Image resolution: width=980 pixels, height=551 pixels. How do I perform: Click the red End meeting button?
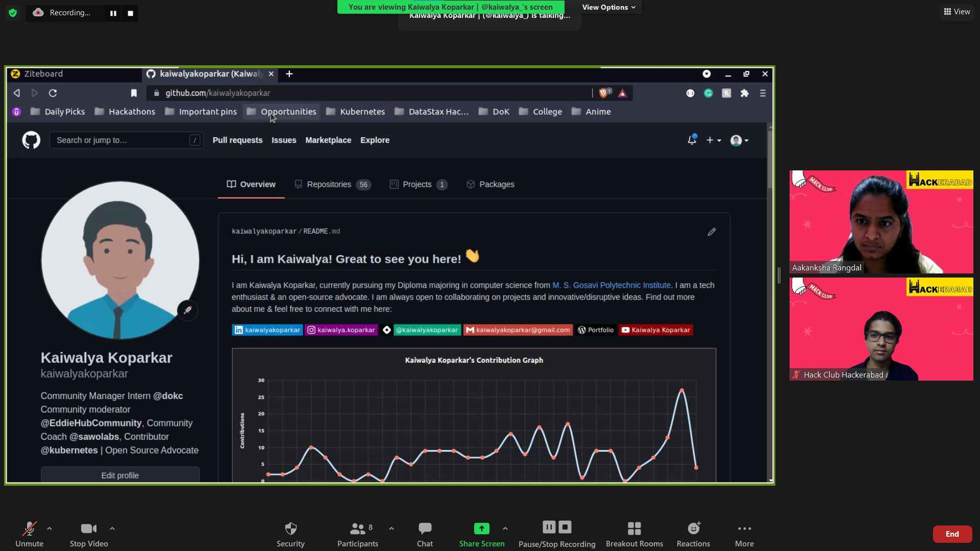[952, 534]
